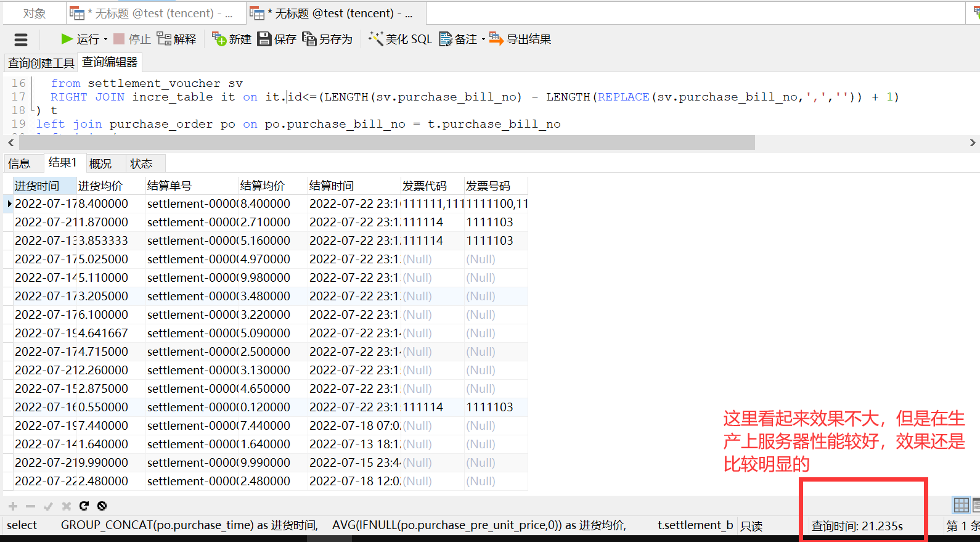Choose 另存为 to save as
Viewport: 980px width, 542px height.
coord(327,39)
